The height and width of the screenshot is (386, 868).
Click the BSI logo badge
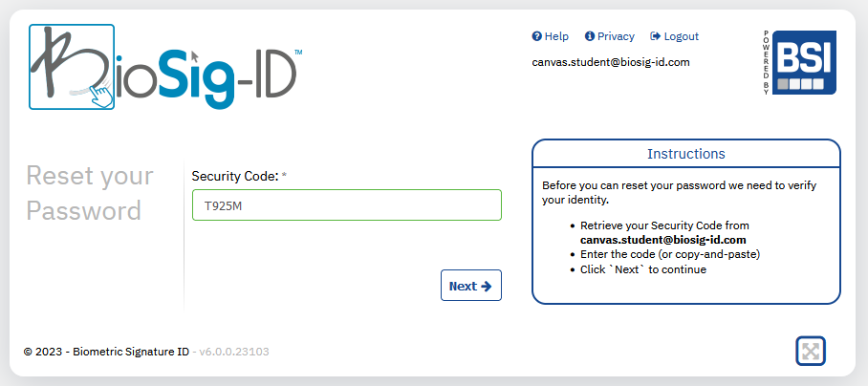pos(804,62)
